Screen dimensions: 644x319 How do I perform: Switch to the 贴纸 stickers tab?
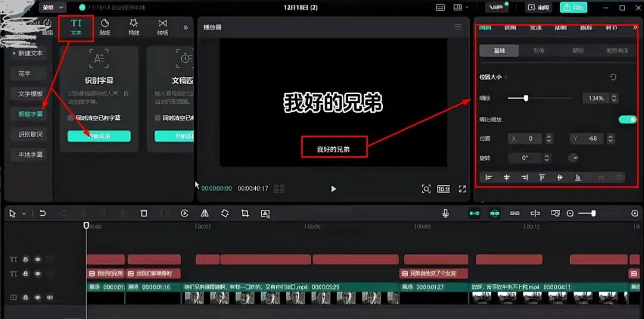click(x=105, y=27)
